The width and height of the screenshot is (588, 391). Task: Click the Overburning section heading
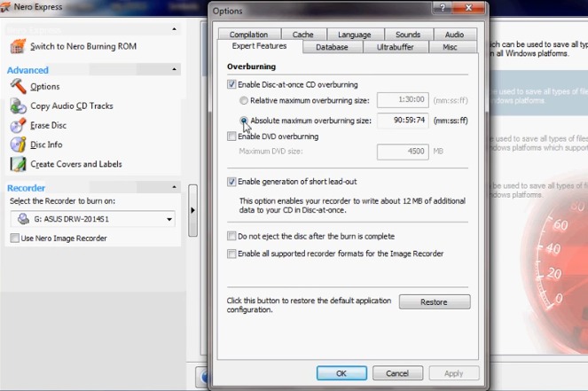click(251, 66)
